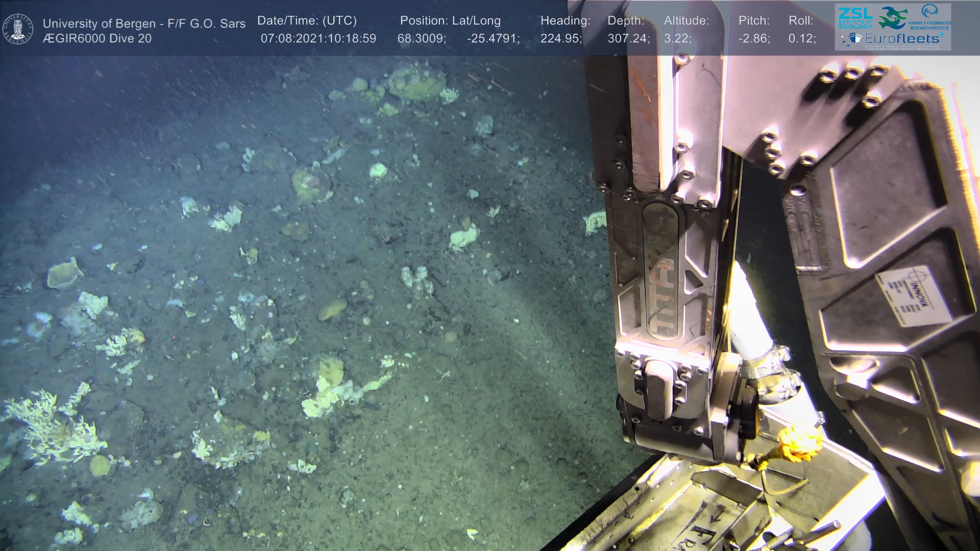The image size is (980, 551).
Task: Click the INNOVA label plate on the arm
Action: [x=914, y=296]
